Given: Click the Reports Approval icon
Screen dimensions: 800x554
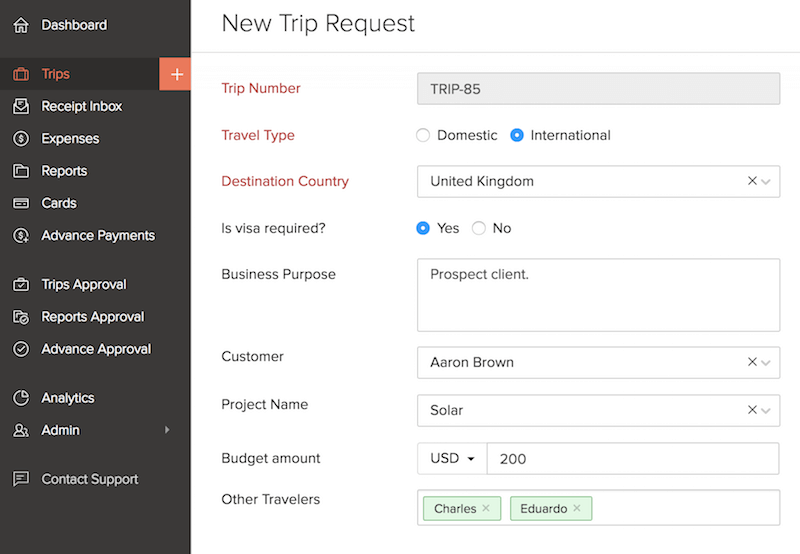Looking at the screenshot, I should [21, 317].
